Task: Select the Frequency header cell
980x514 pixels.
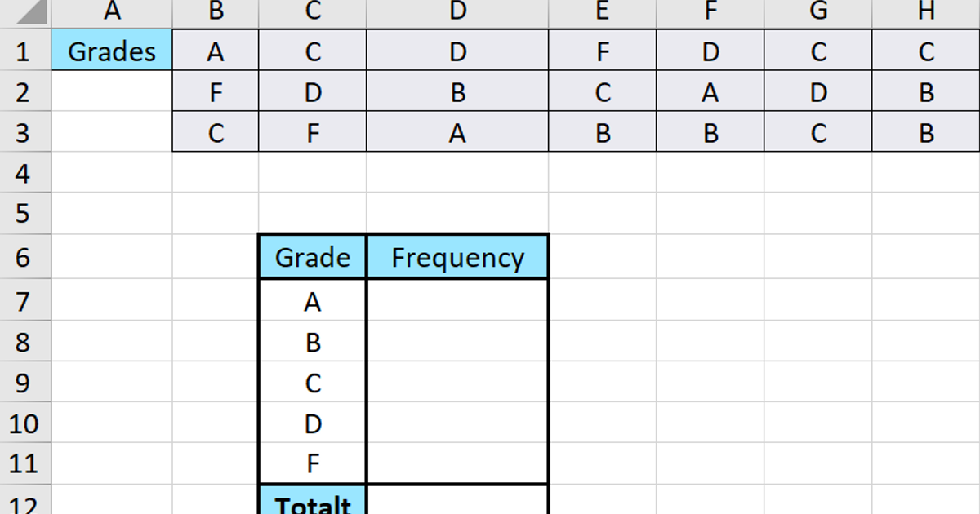Action: click(457, 256)
